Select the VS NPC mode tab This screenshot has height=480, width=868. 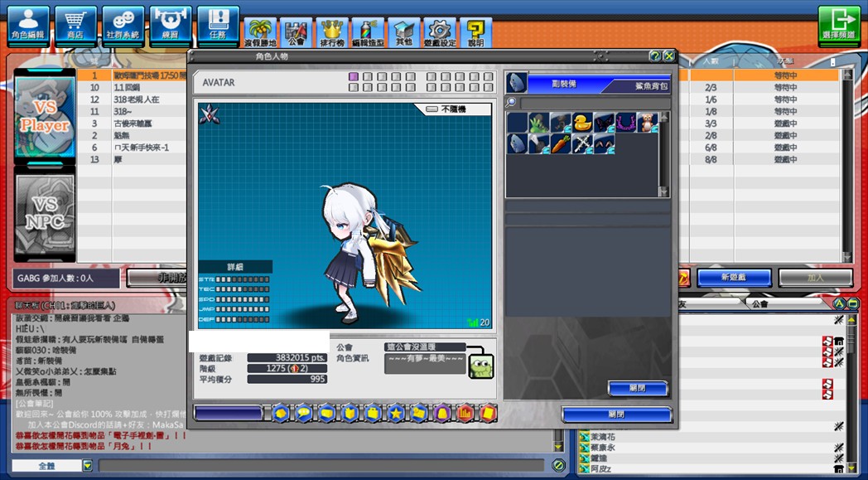pyautogui.click(x=45, y=214)
